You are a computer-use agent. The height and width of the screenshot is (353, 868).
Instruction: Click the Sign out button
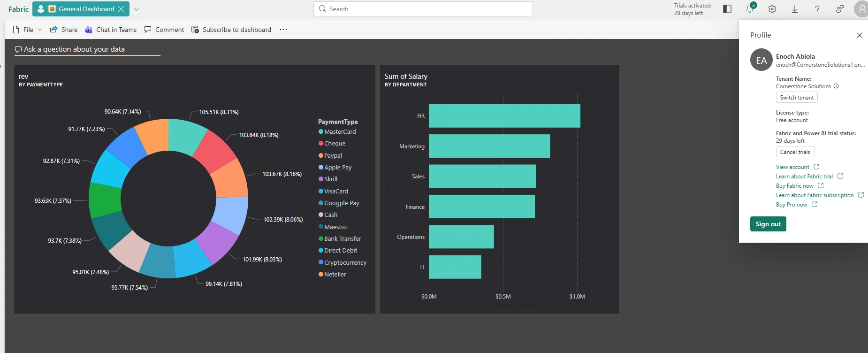tap(768, 224)
